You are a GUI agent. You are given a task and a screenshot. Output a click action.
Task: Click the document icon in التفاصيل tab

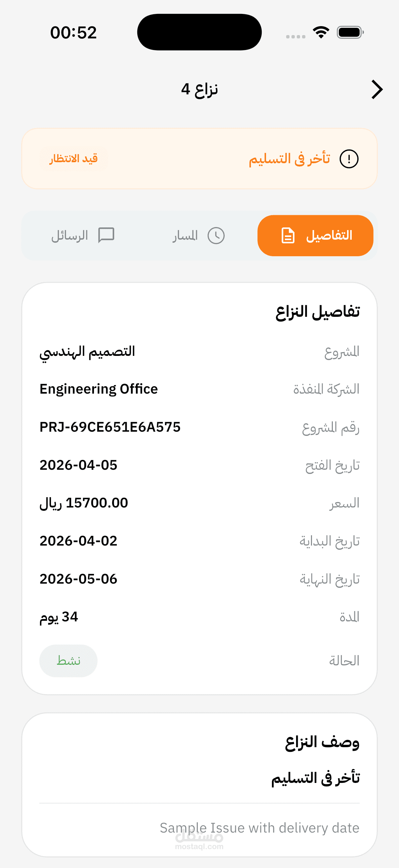[x=288, y=235]
